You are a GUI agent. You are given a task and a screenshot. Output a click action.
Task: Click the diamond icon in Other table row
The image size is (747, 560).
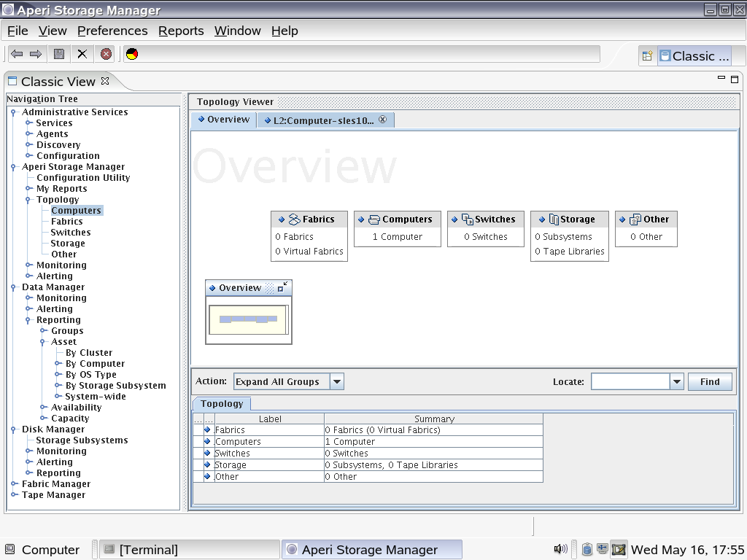[x=207, y=476]
